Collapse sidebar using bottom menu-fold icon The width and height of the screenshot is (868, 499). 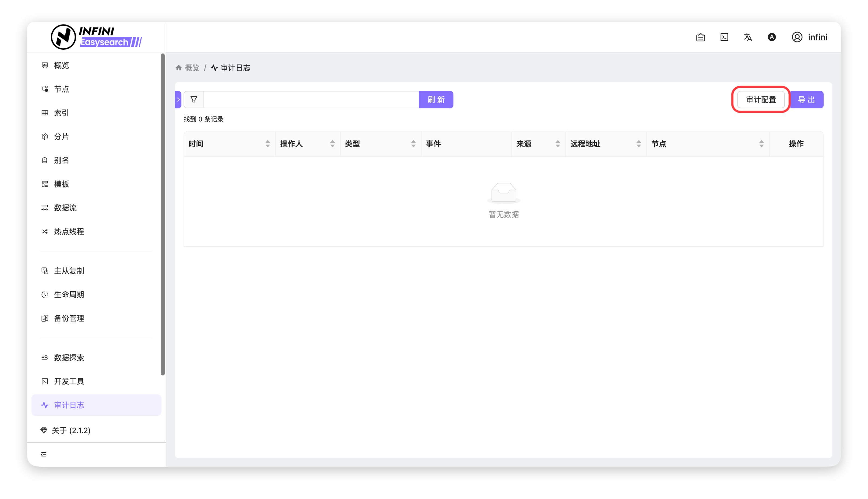click(x=43, y=454)
